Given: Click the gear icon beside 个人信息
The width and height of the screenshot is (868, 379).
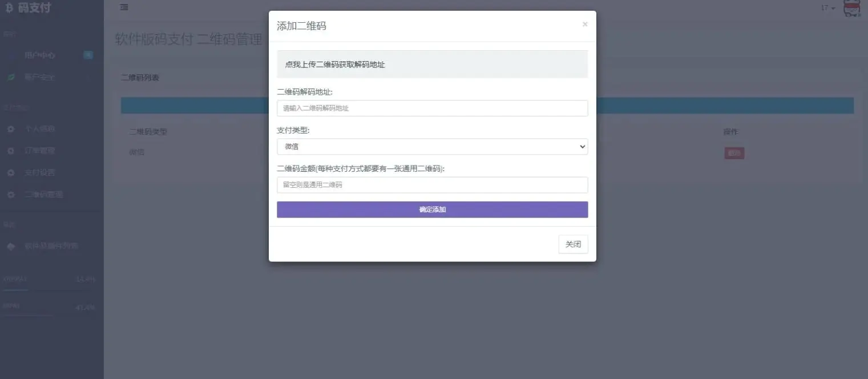Looking at the screenshot, I should pos(11,129).
